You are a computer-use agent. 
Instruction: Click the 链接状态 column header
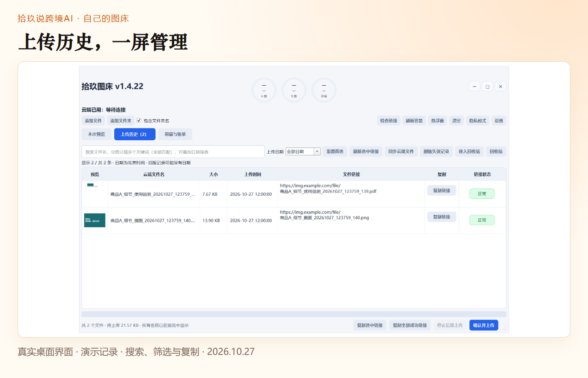[x=482, y=174]
